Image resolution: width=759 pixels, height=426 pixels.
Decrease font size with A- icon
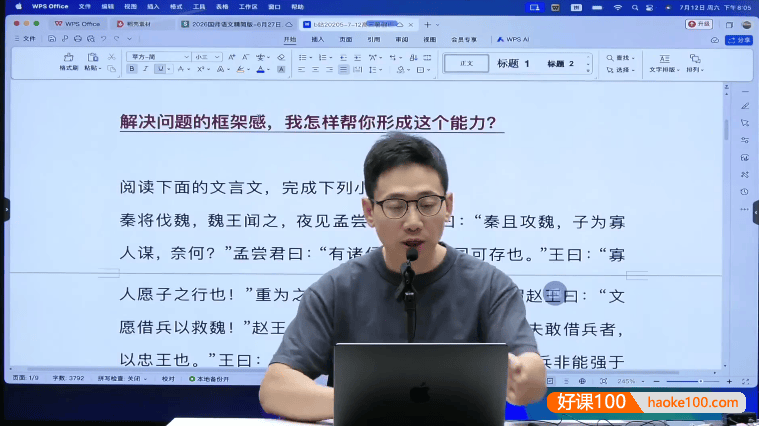pos(245,57)
